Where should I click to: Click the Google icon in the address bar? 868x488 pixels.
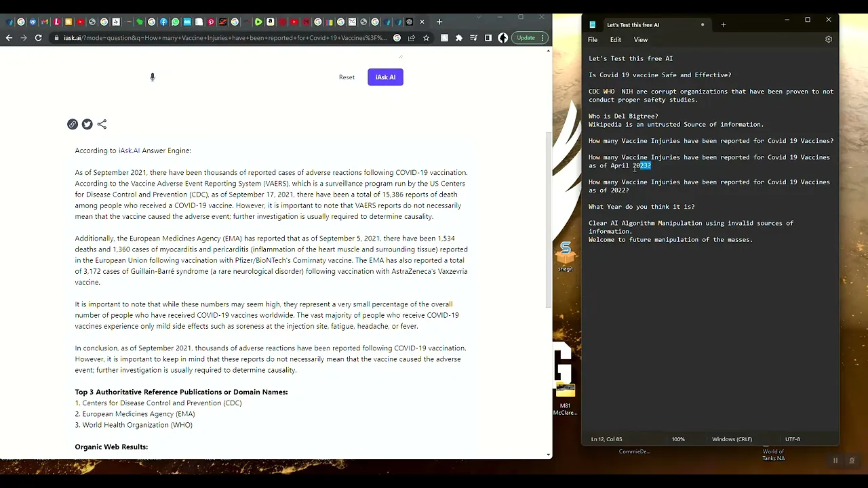click(397, 38)
